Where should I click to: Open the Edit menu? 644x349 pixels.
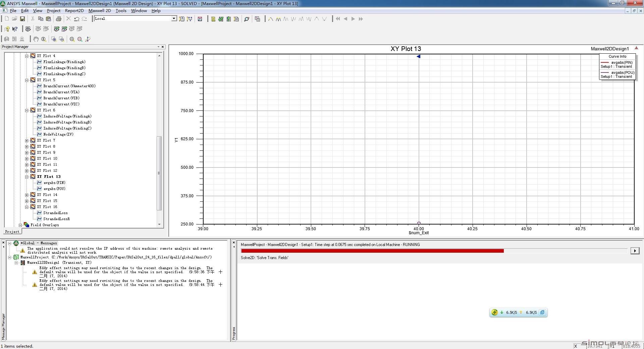tap(25, 10)
